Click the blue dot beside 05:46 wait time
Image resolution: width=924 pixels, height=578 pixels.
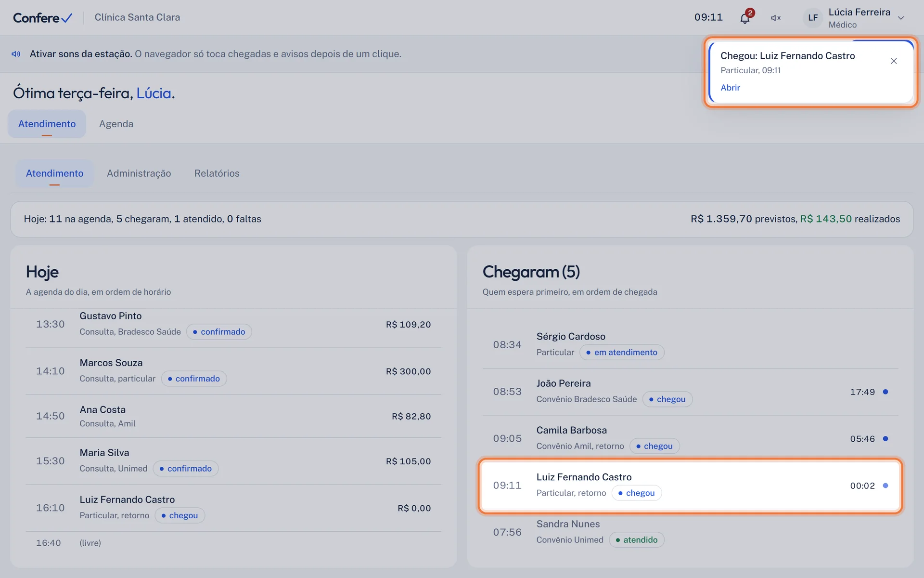(x=885, y=439)
